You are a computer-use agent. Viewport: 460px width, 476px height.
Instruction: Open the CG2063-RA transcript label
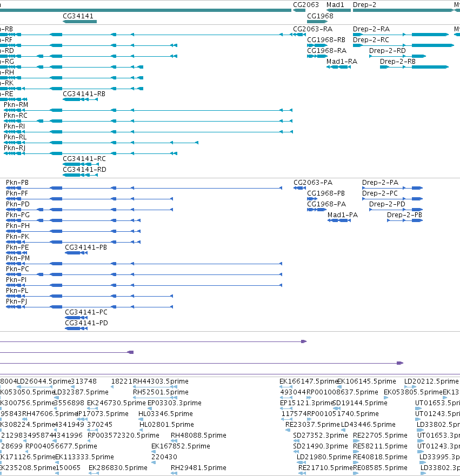(x=312, y=29)
